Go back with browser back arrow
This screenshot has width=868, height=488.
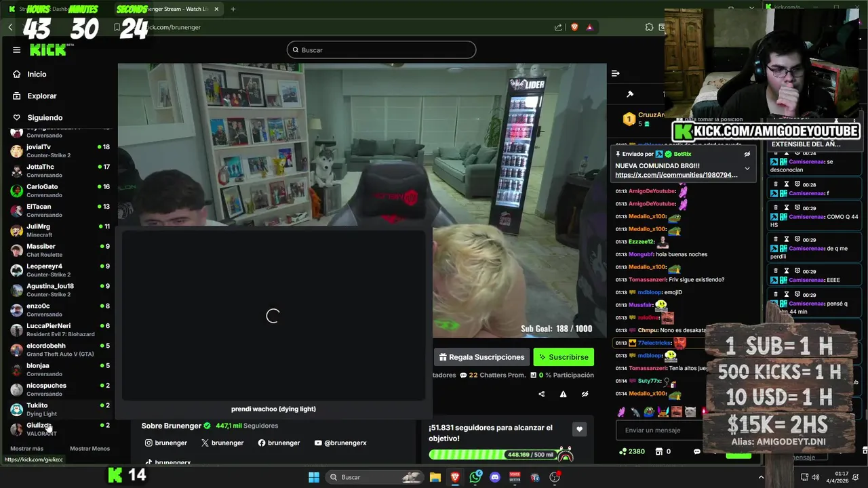point(10,27)
